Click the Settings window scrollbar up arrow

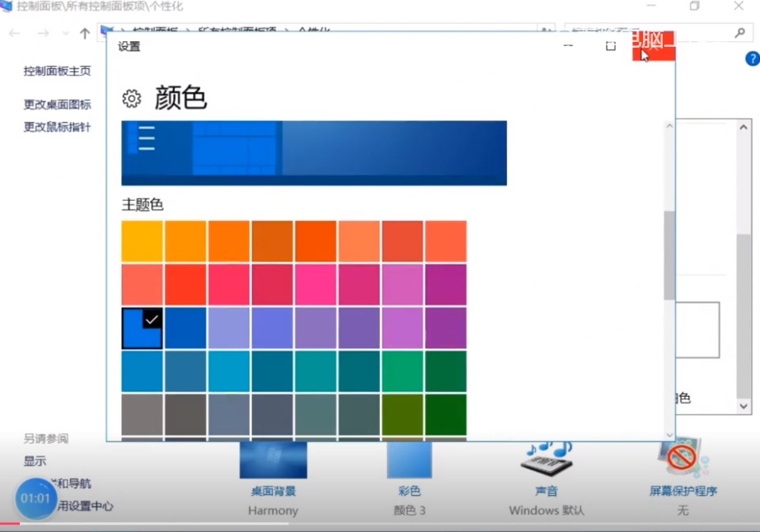point(669,126)
